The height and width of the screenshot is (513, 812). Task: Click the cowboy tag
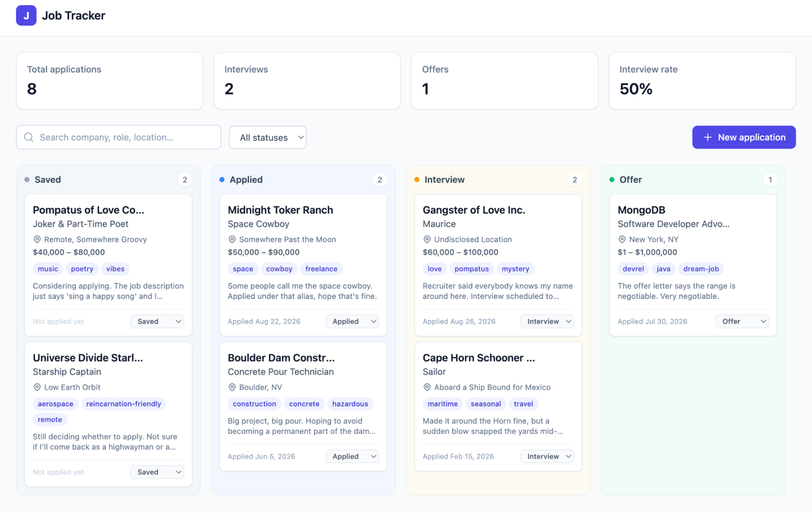279,269
